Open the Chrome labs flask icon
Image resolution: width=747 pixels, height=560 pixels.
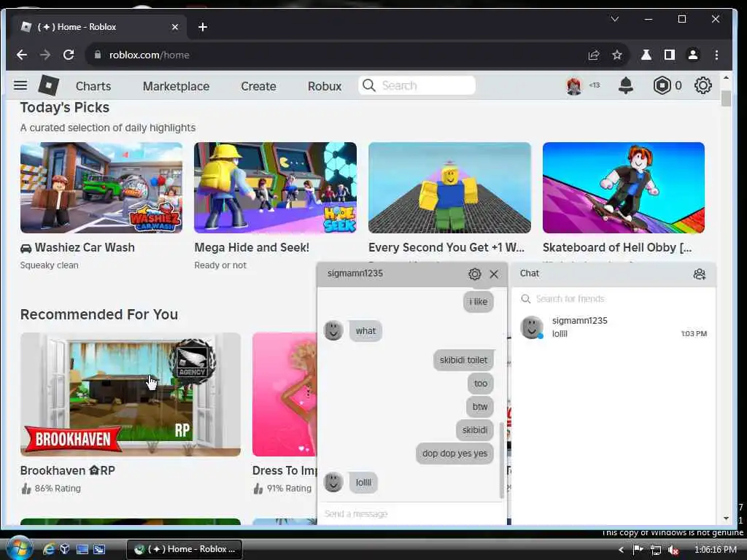(x=646, y=55)
